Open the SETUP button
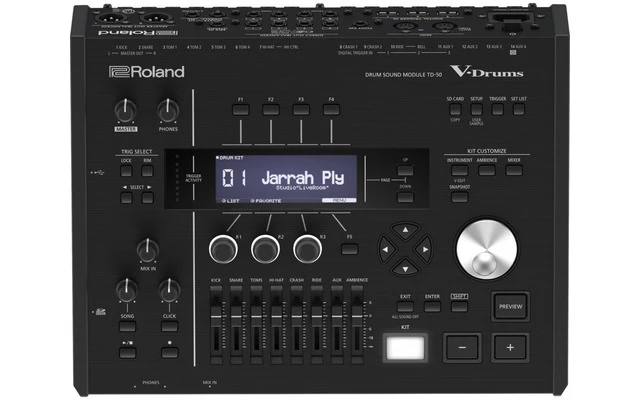Screen dimensions: 640x400 pos(476,109)
